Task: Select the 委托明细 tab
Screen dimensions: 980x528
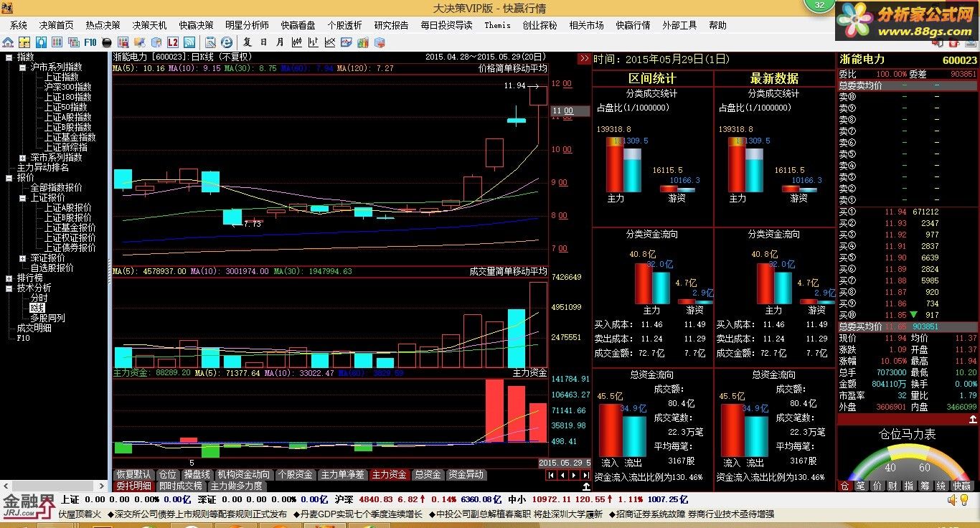Action: [134, 486]
